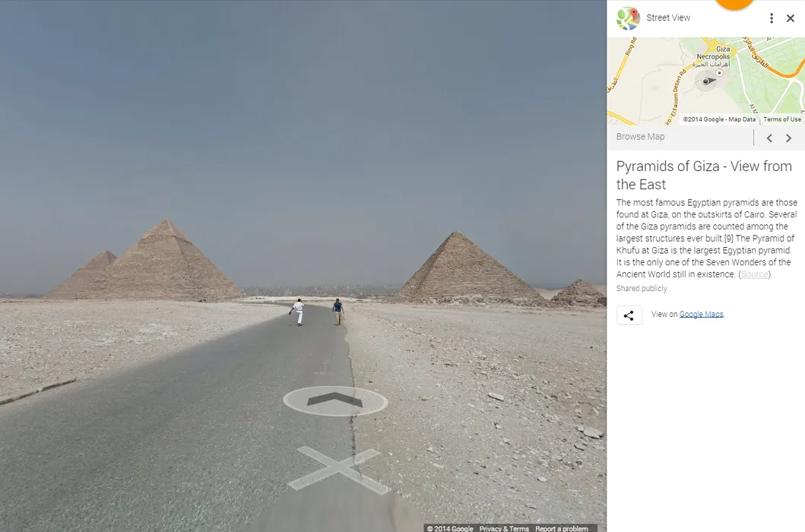Screen dimensions: 805x532
Task: Open the Google Maps link
Action: (702, 315)
